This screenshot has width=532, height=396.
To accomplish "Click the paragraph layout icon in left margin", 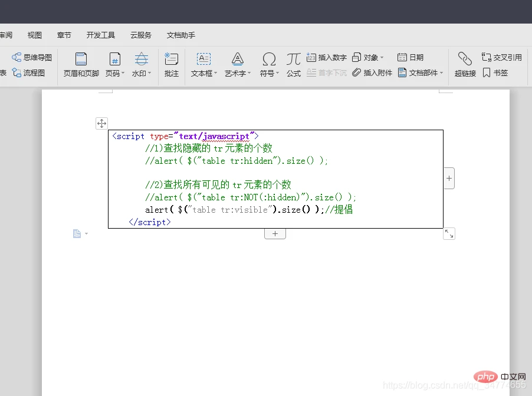I will coord(77,233).
